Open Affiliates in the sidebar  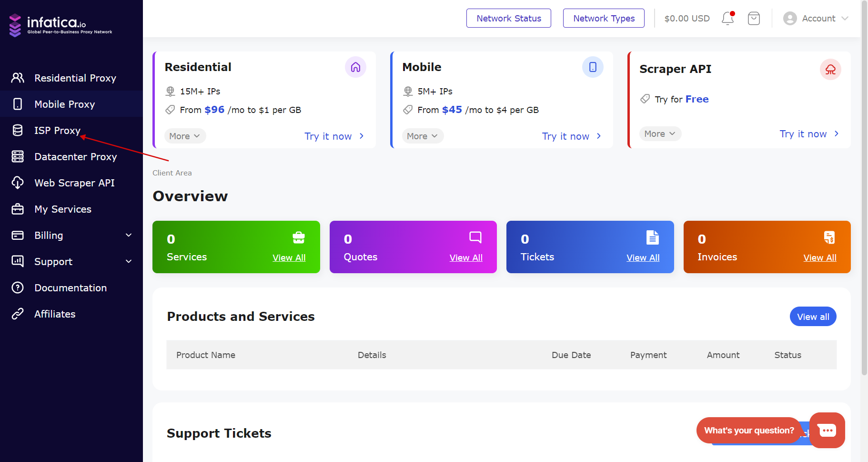point(71,314)
